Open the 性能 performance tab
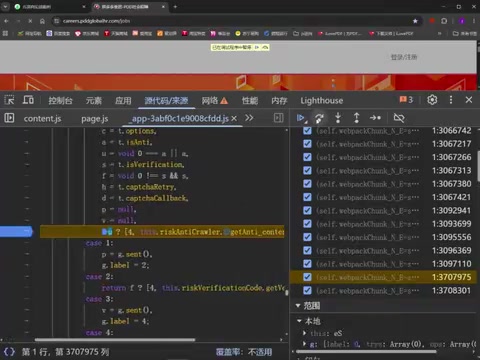Image resolution: width=480 pixels, height=360 pixels. point(250,100)
